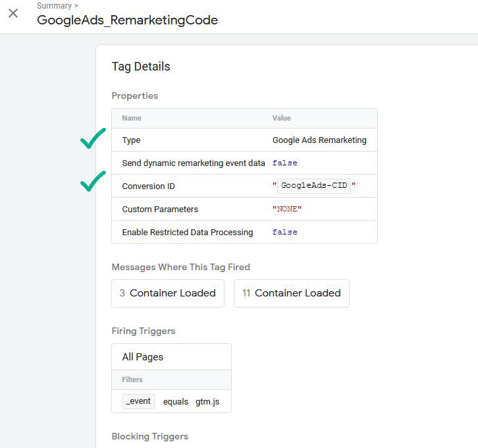Click the GoogleAds_RemarketingCode tag title
478x448 pixels.
coord(127,20)
